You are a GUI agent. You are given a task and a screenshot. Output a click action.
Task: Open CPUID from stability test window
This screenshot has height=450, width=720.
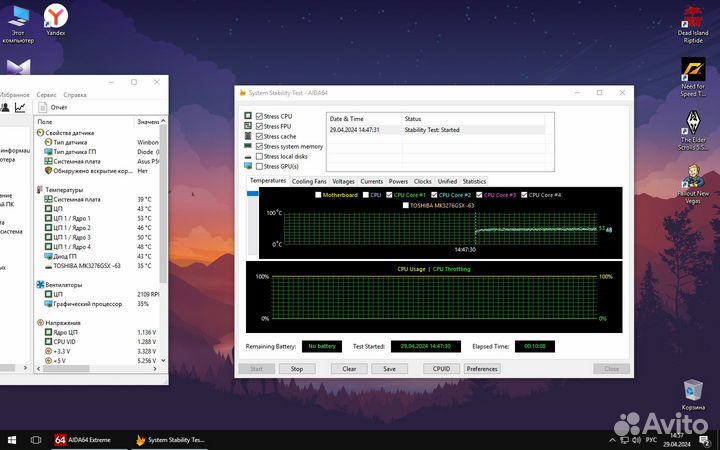[x=441, y=369]
